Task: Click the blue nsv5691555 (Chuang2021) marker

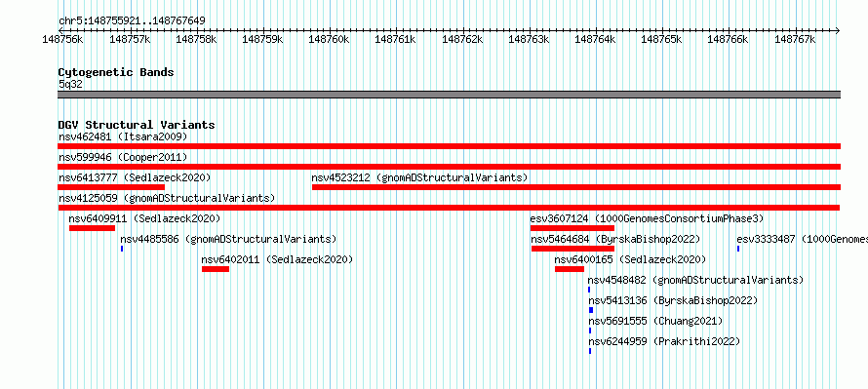Action: click(590, 331)
